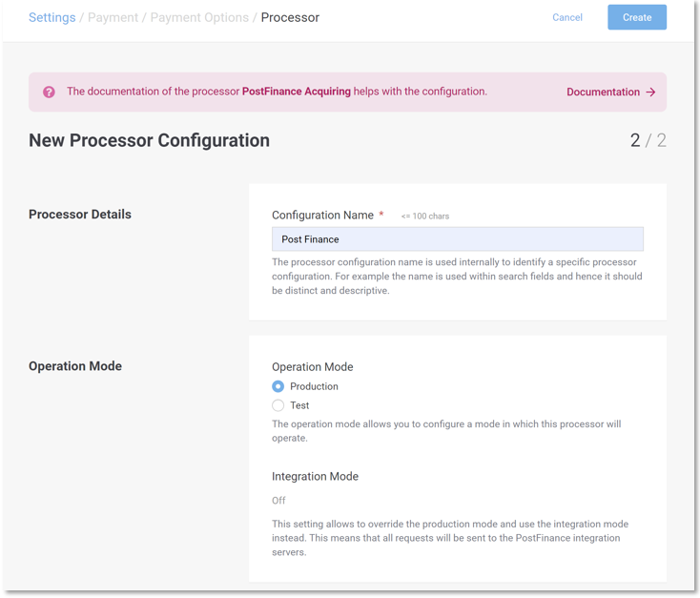
Task: Click the Processor breadcrumb item
Action: [290, 17]
